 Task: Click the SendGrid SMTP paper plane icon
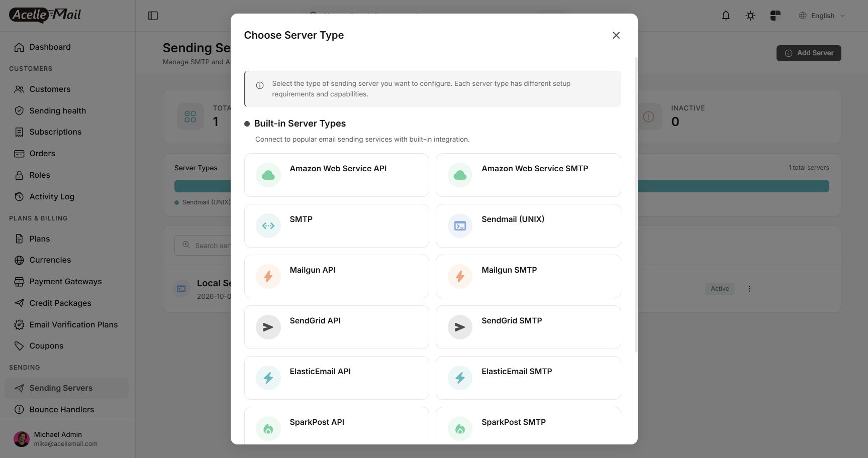coord(460,327)
